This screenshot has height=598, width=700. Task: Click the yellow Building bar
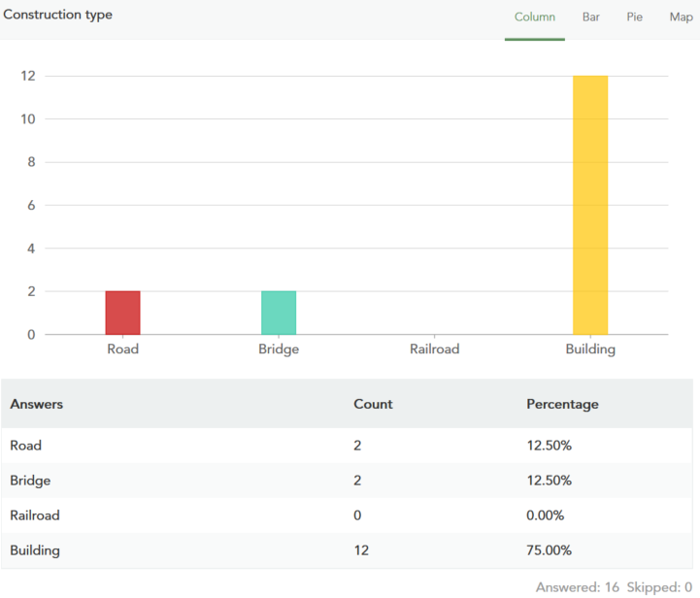click(590, 205)
